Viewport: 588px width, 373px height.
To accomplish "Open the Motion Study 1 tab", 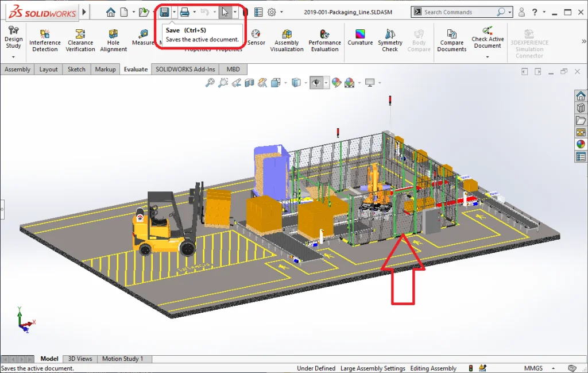I will tap(122, 359).
